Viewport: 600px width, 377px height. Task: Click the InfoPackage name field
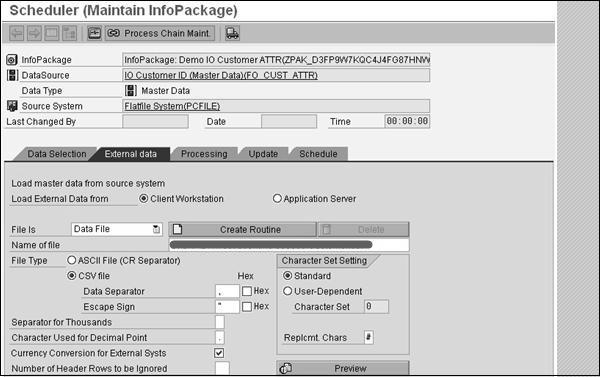pos(276,60)
